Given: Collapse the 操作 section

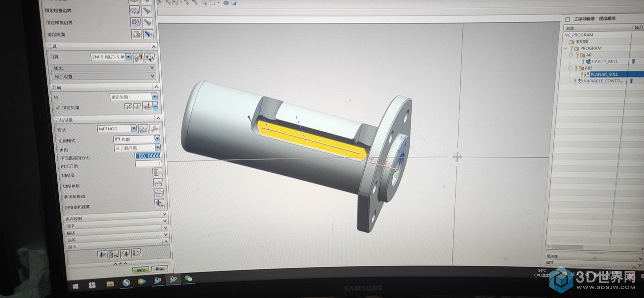Looking at the screenshot, I should (x=166, y=241).
